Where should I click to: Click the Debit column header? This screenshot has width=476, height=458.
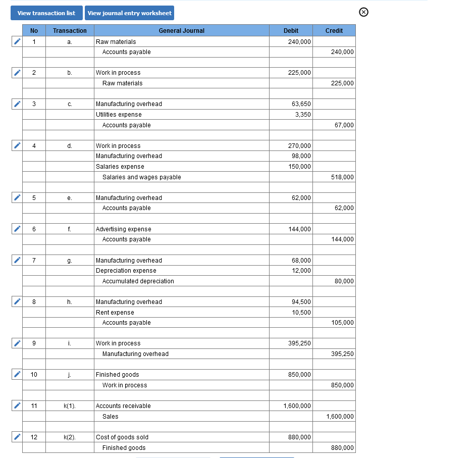291,31
